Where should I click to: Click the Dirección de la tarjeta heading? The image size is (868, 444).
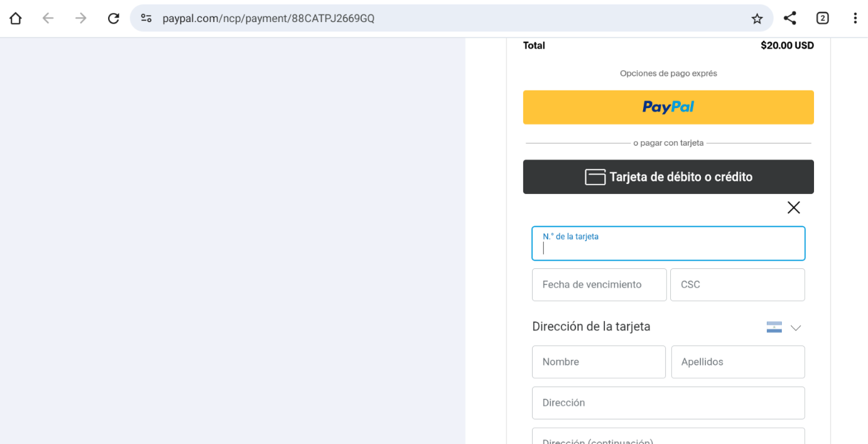click(591, 327)
